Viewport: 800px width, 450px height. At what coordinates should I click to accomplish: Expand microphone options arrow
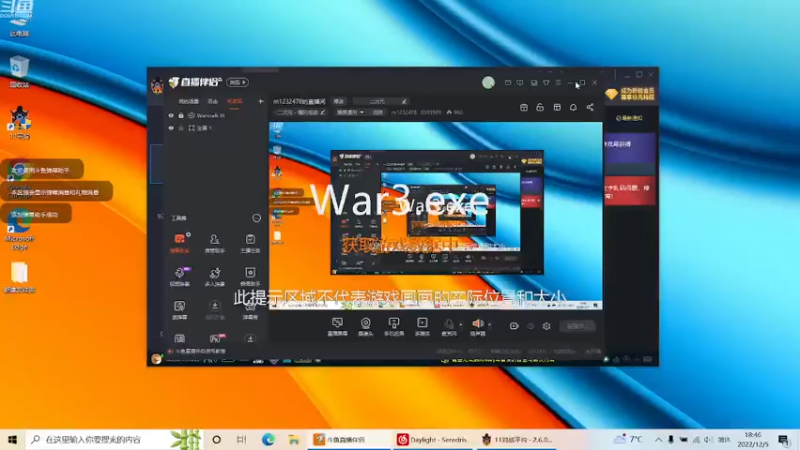(x=461, y=324)
